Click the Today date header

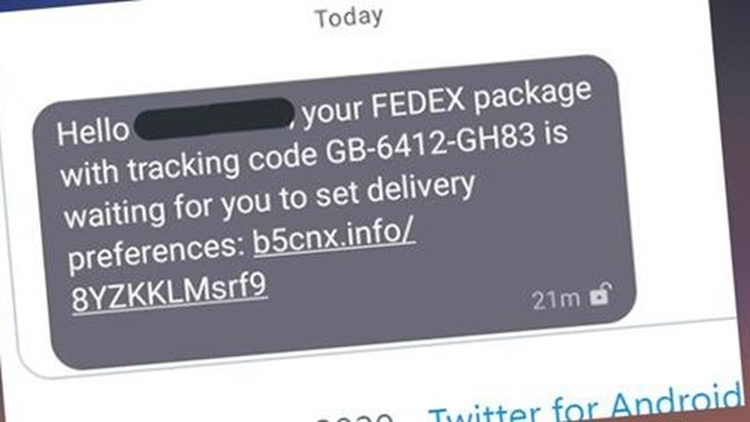tap(349, 18)
